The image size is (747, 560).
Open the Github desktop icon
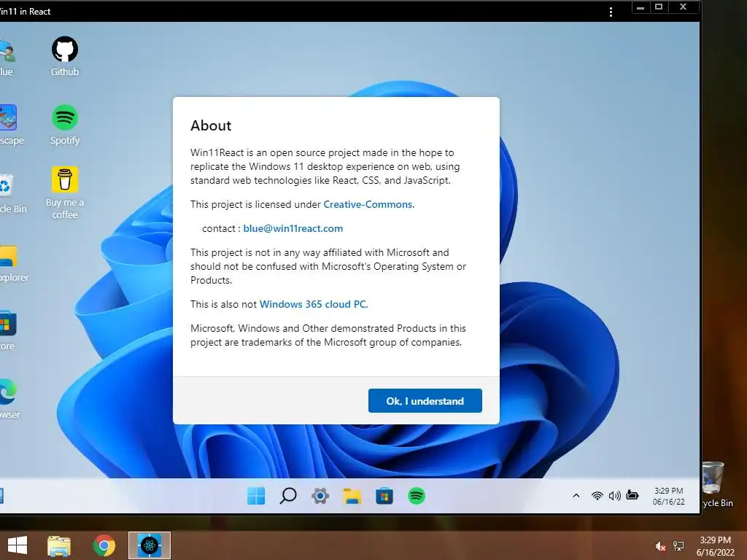click(x=65, y=56)
